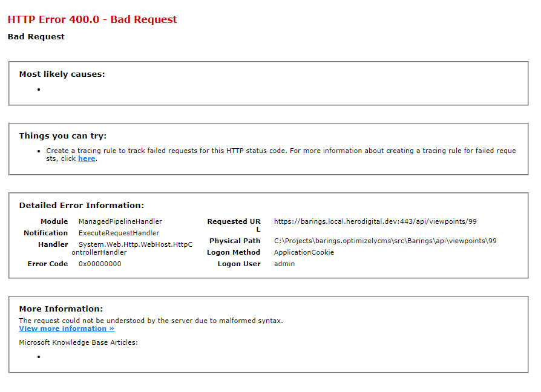Click the 'ExecuteRequestHandler' notification value

click(119, 233)
